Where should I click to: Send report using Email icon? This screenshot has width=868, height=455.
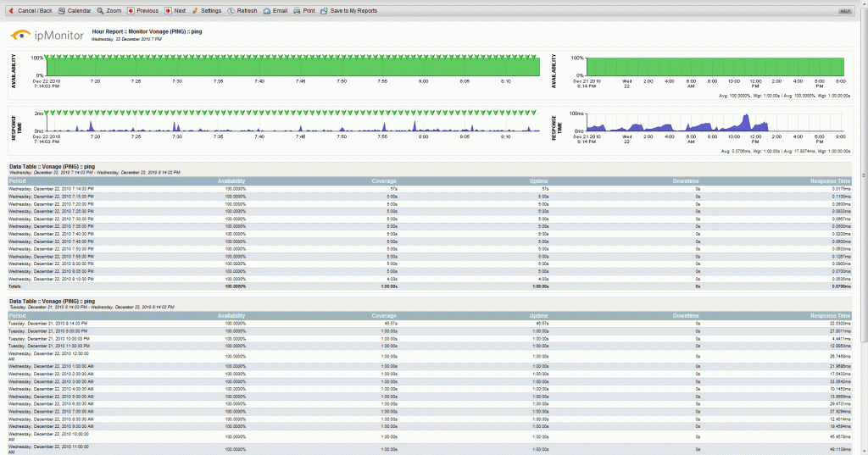coord(267,10)
